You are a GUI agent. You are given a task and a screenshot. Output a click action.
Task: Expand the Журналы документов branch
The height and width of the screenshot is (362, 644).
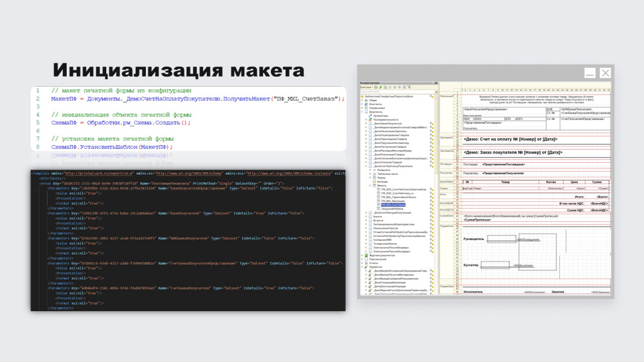[362, 255]
